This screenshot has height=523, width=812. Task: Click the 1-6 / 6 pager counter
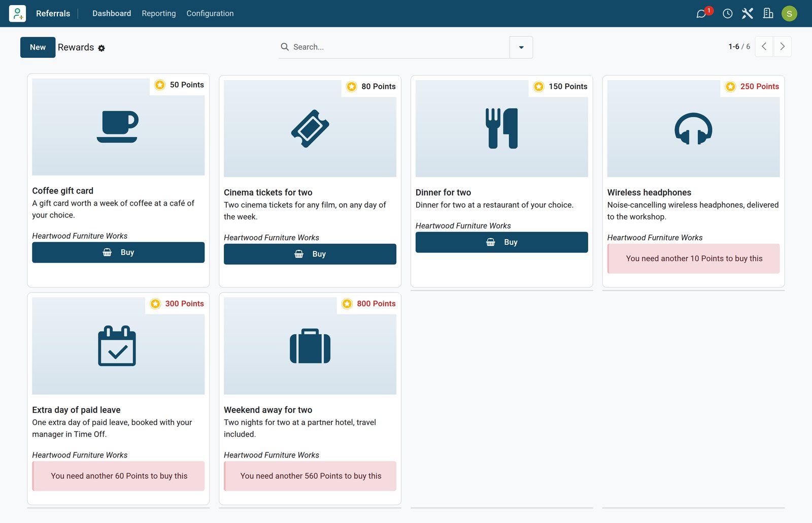point(739,47)
